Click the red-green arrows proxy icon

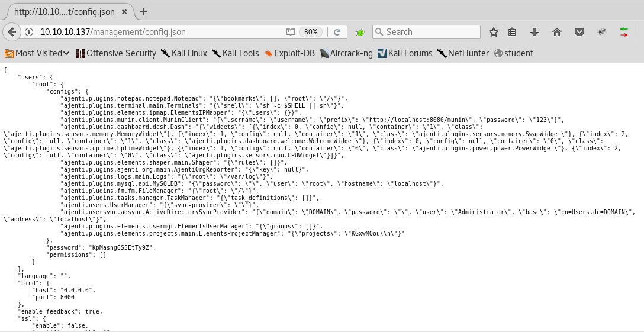624,32
